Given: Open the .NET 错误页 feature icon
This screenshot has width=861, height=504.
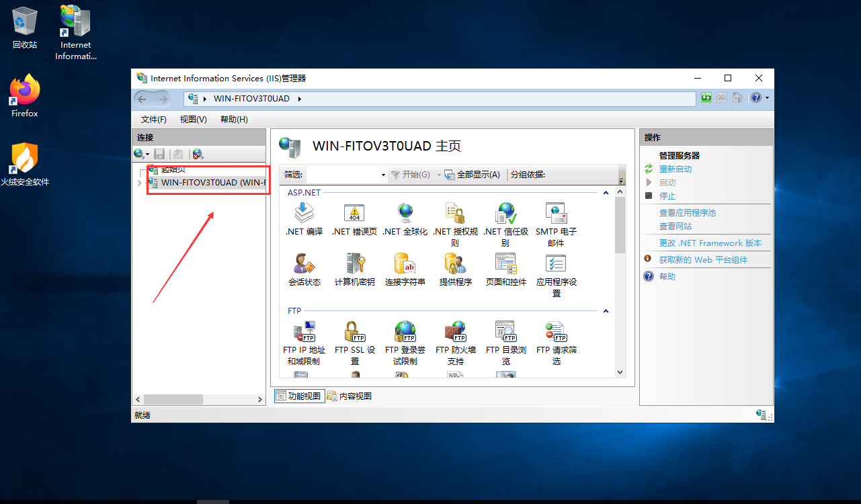Looking at the screenshot, I should [354, 214].
